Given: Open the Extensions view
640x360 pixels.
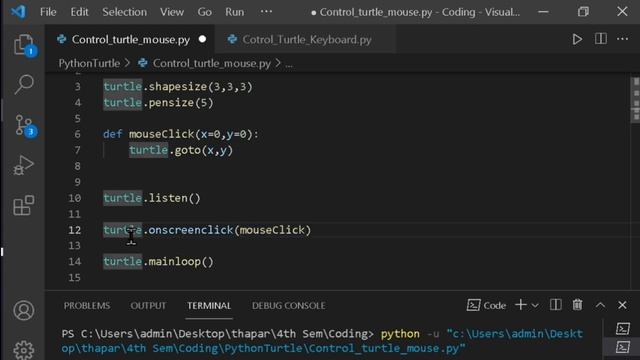Looking at the screenshot, I should [x=23, y=205].
